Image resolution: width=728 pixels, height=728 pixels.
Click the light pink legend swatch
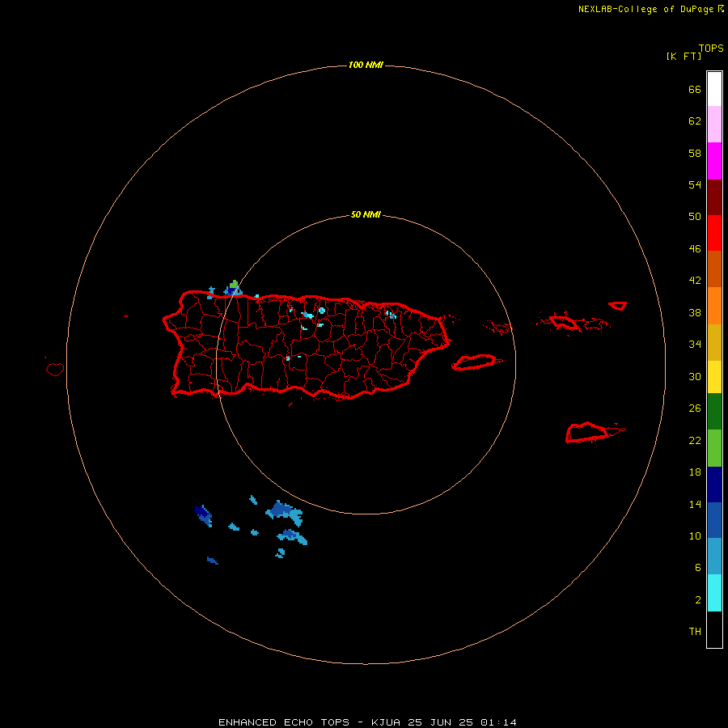(714, 124)
